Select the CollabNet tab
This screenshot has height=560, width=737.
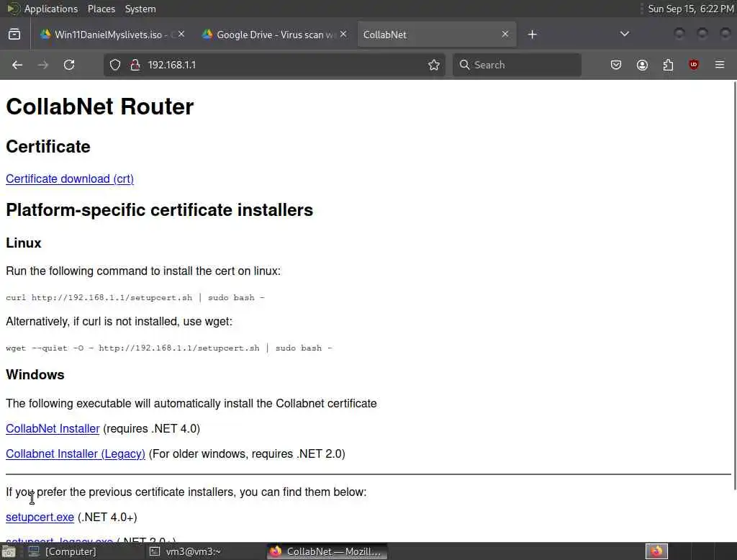click(x=437, y=35)
